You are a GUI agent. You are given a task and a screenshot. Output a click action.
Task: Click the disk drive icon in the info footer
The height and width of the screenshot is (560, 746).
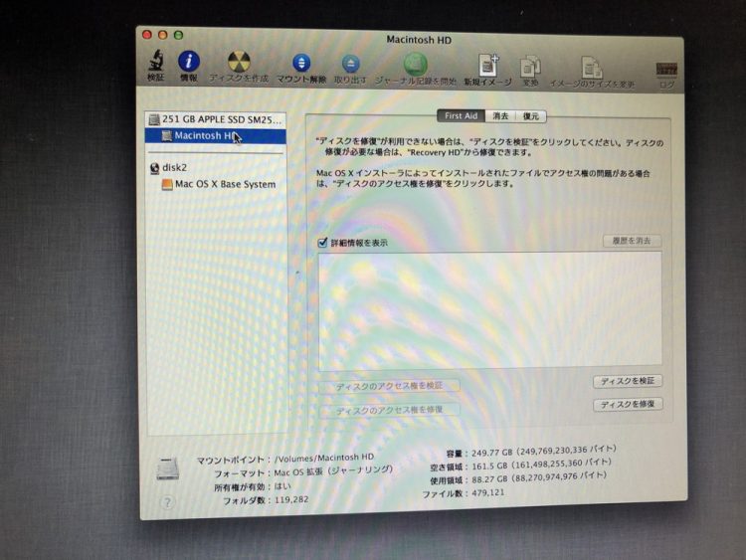167,468
